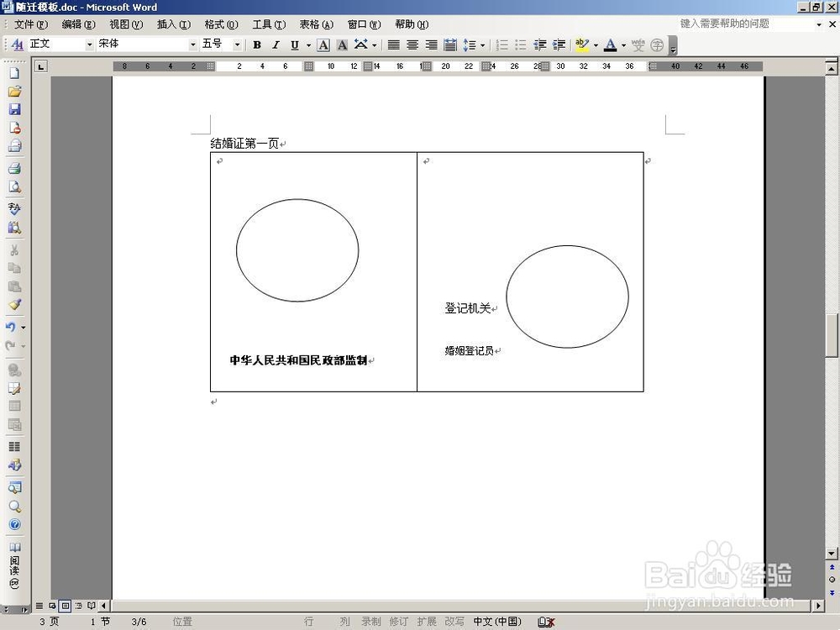This screenshot has height=630, width=840.
Task: Open the 正文 style dropdown
Action: [x=90, y=45]
